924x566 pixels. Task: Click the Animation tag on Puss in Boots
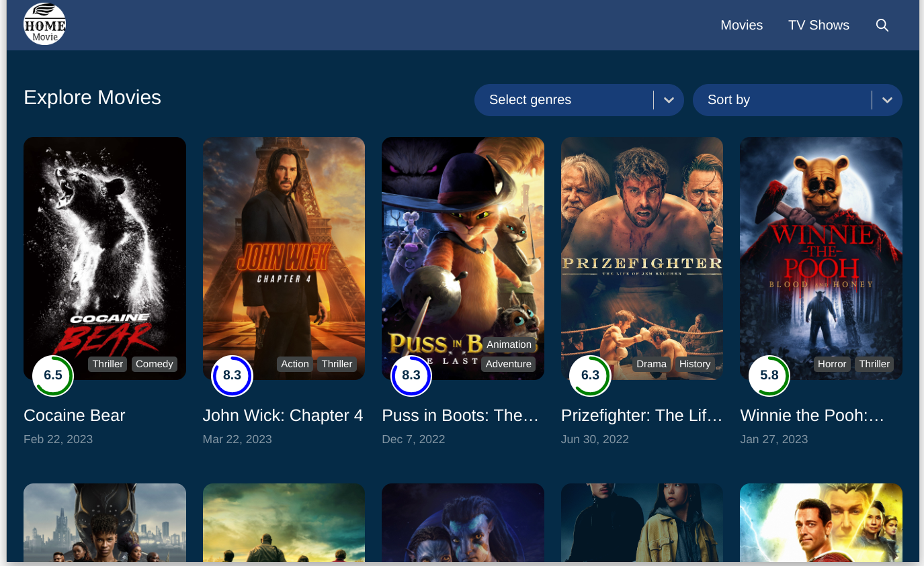509,344
